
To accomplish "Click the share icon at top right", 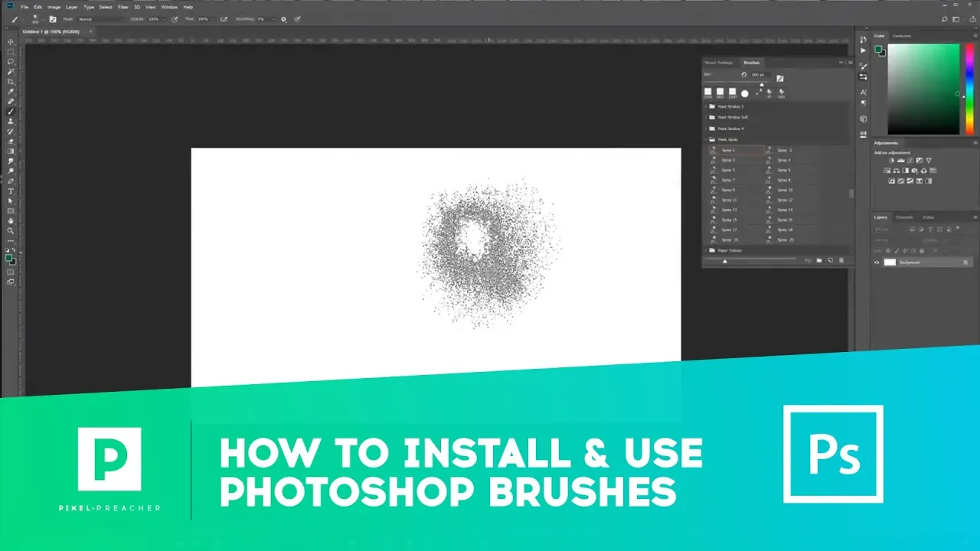I will pos(972,19).
